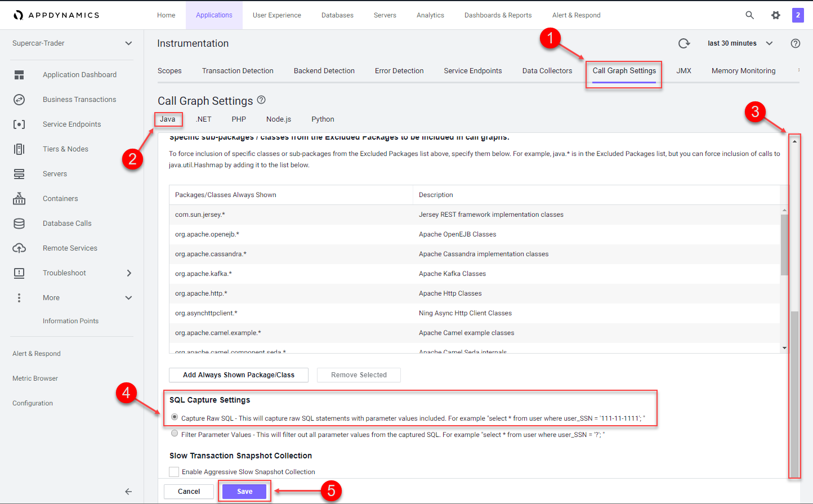Open the Databases top menu
The image size is (813, 504).
tap(337, 15)
